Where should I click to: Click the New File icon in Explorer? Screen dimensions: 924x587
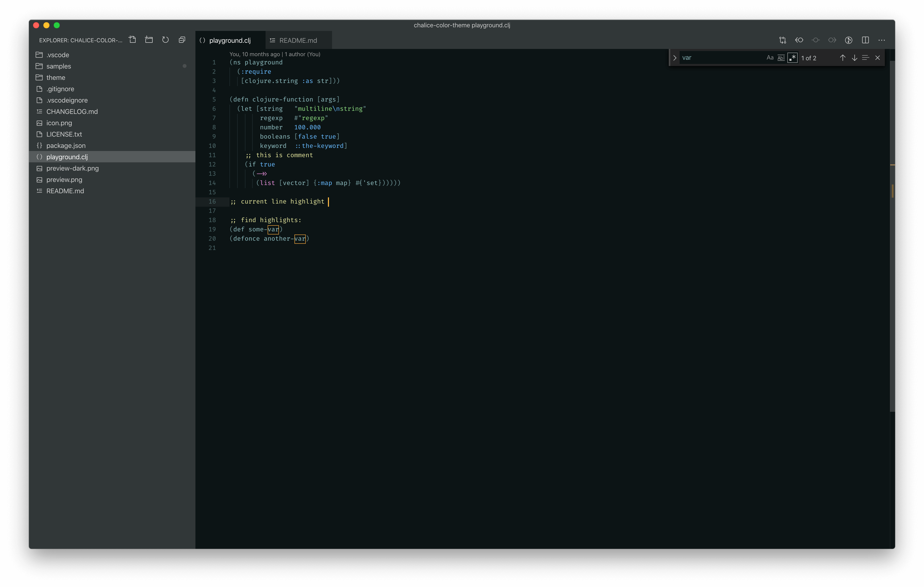tap(132, 40)
